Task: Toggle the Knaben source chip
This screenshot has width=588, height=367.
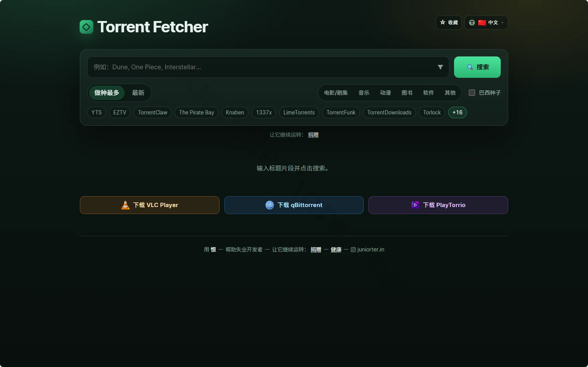Action: (x=235, y=112)
